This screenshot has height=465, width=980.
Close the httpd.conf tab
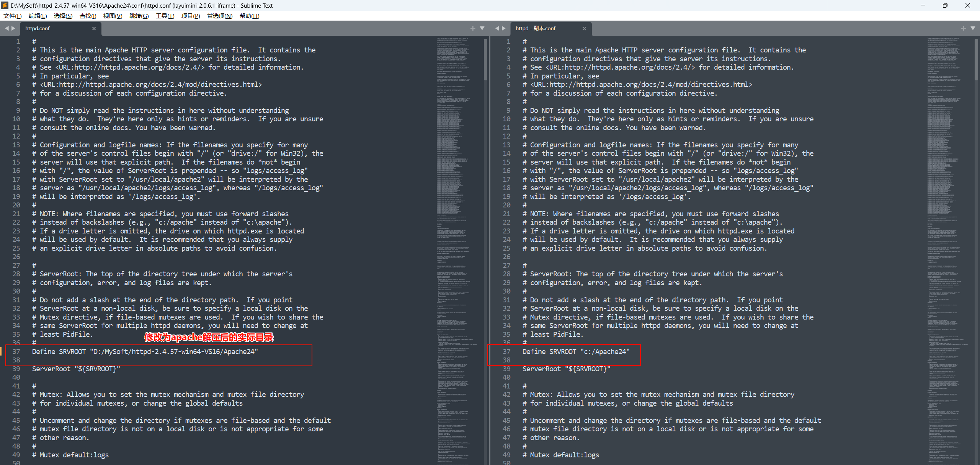pyautogui.click(x=94, y=28)
